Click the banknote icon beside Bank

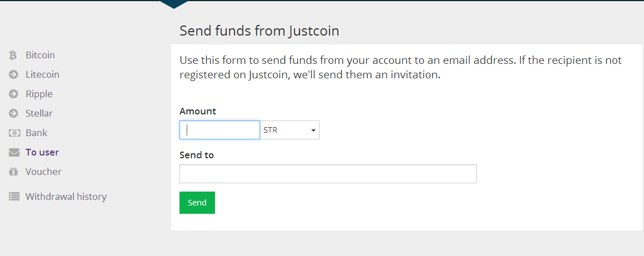coord(14,133)
